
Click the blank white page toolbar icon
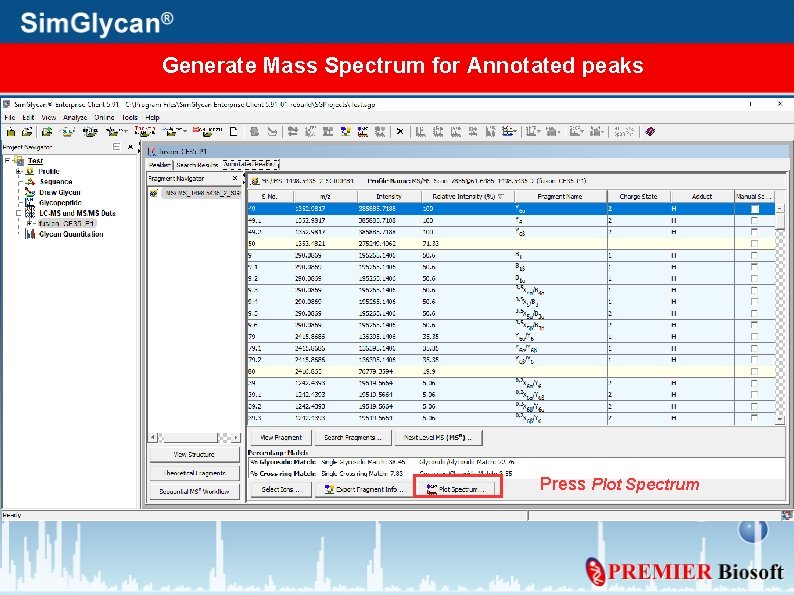(x=233, y=132)
